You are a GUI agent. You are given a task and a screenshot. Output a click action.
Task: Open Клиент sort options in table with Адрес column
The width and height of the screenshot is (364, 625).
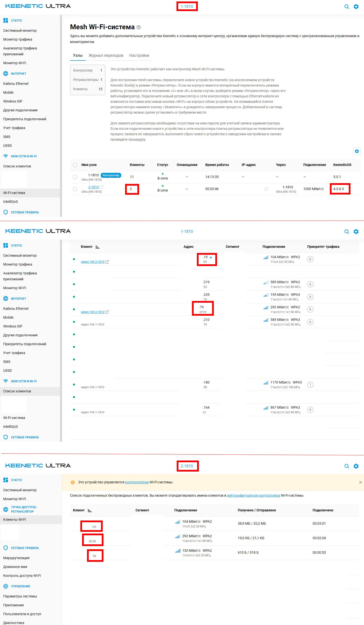click(x=97, y=247)
